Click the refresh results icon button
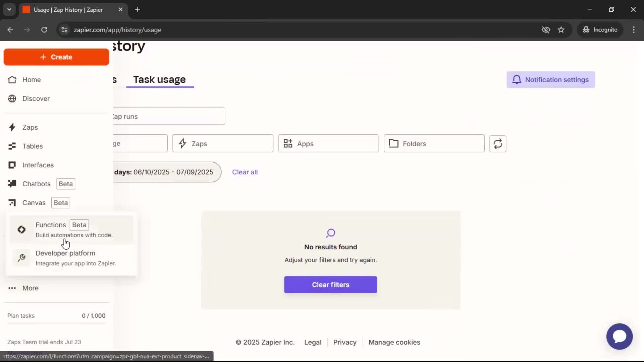644x362 pixels. click(x=498, y=144)
